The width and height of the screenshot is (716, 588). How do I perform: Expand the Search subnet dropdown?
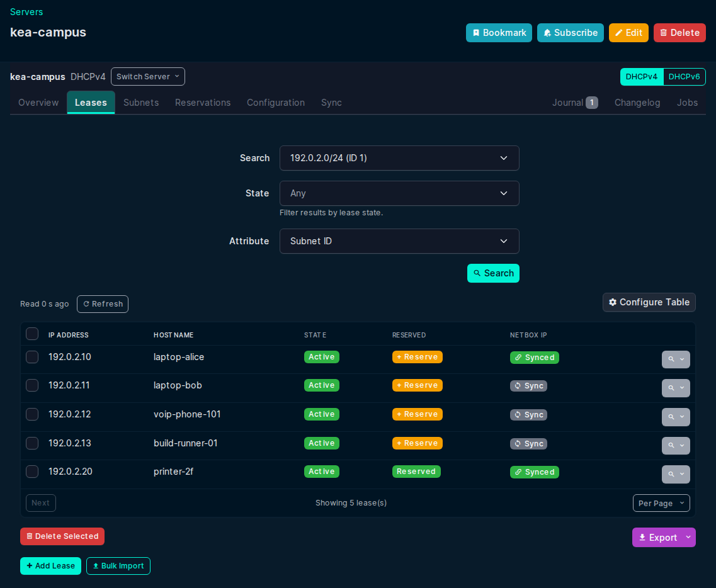399,158
